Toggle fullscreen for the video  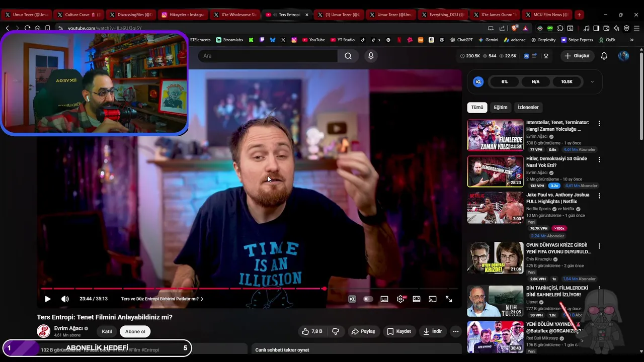[x=449, y=299]
